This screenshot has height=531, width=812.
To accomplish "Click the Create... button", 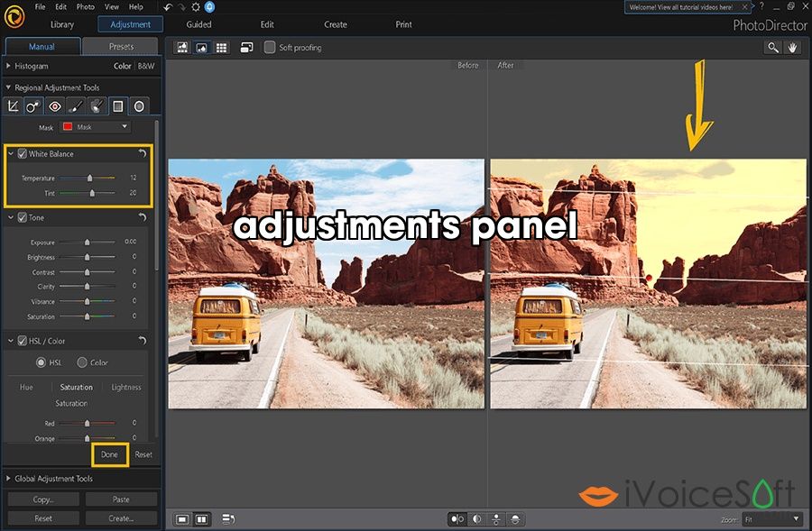I will [121, 518].
